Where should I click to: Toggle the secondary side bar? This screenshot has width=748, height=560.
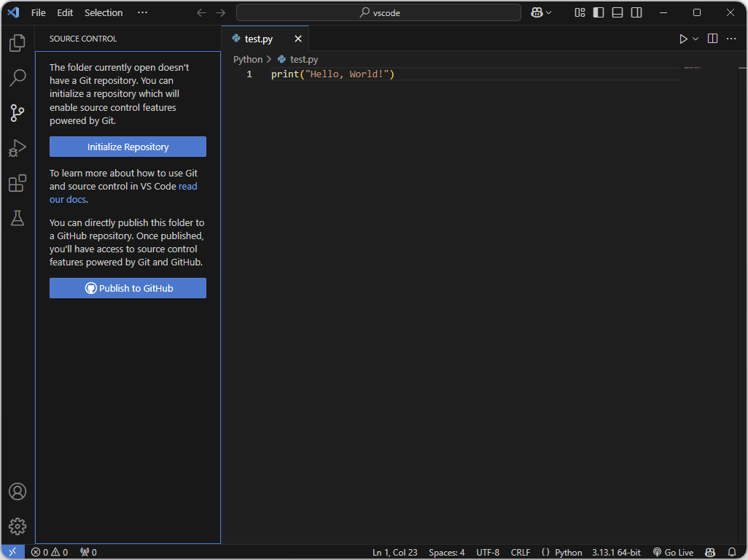(x=636, y=13)
